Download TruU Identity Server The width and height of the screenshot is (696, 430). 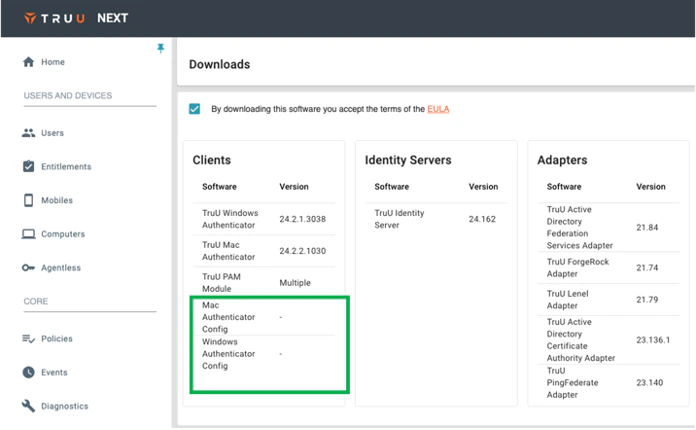(x=399, y=219)
